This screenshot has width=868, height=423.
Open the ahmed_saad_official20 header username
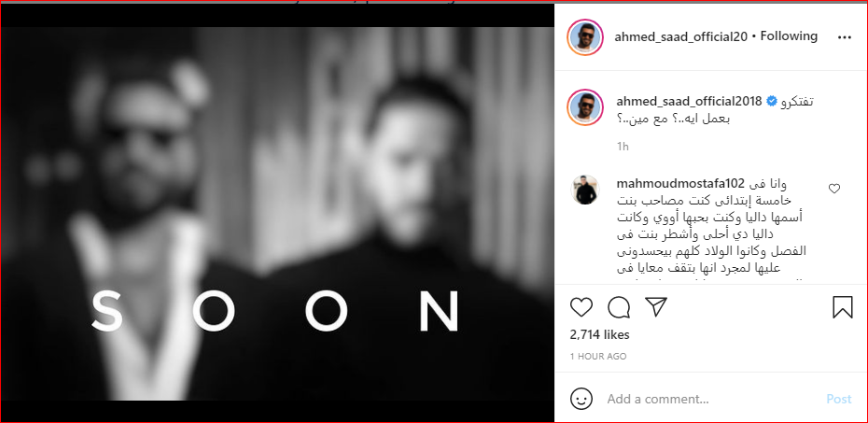[x=681, y=36]
